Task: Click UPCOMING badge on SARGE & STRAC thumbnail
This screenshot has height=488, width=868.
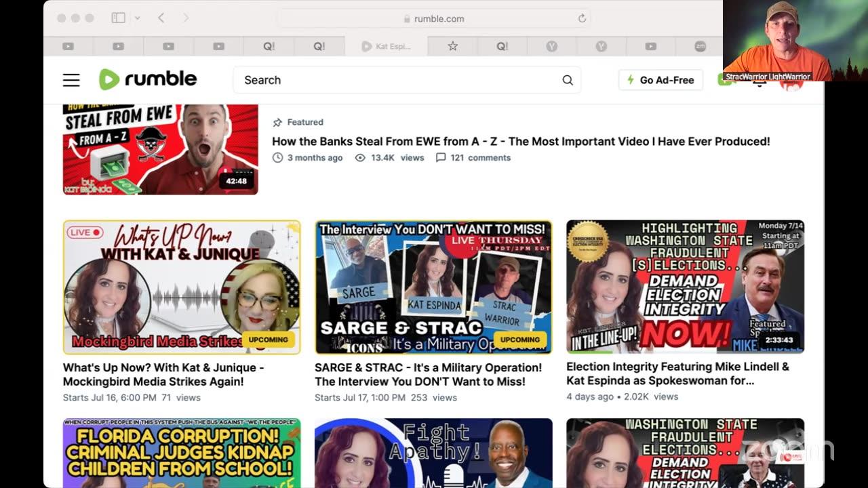Action: (x=520, y=340)
